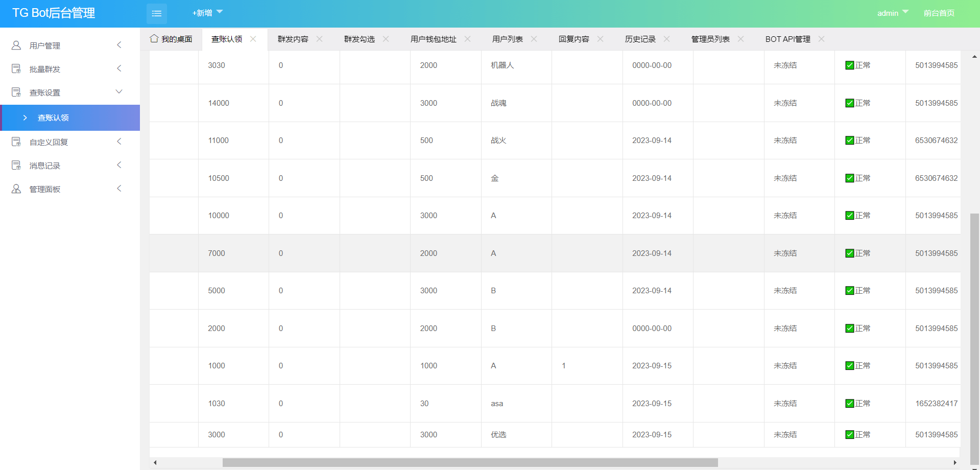Open the +新增 dropdown menu
Viewport: 980px width, 470px height.
coord(207,13)
